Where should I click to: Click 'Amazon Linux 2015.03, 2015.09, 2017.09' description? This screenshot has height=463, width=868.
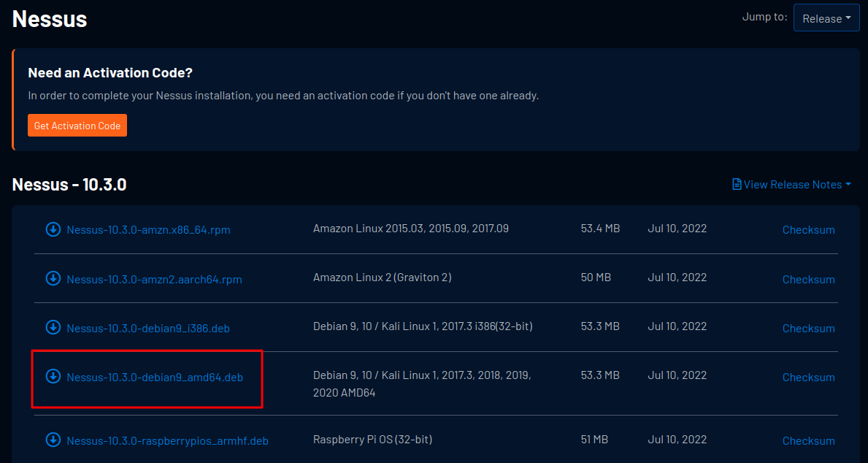pos(411,228)
